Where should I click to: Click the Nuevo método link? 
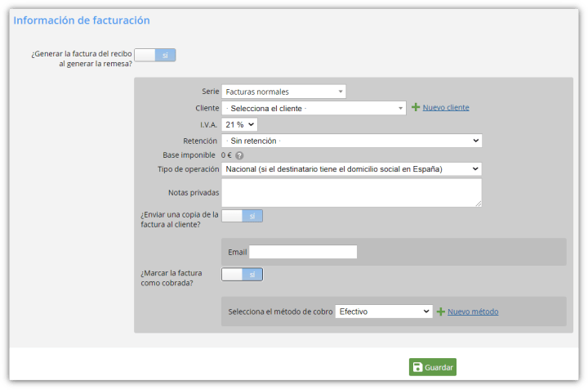[473, 312]
